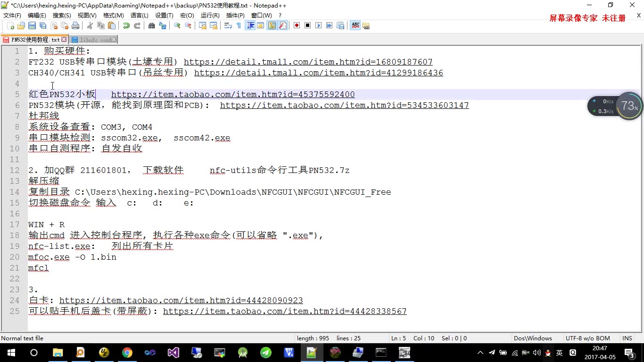Close the libnfc.conf tab
This screenshot has width=644, height=362.
114,40
